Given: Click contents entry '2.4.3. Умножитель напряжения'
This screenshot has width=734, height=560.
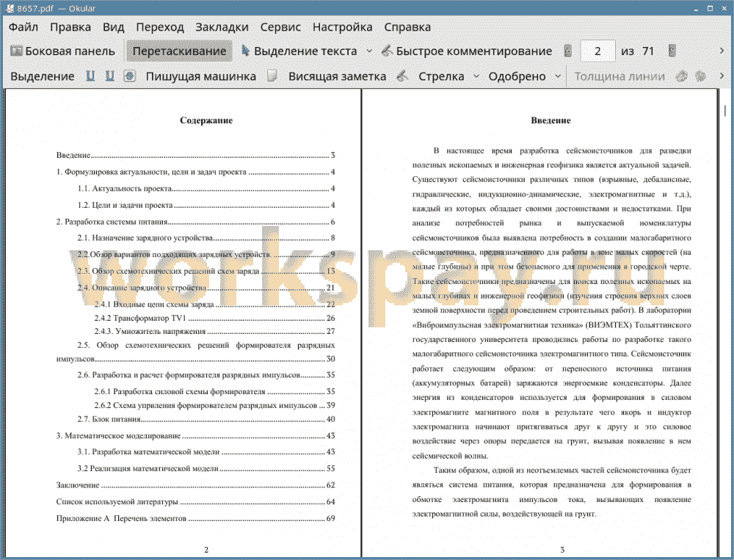Looking at the screenshot, I should click(214, 331).
